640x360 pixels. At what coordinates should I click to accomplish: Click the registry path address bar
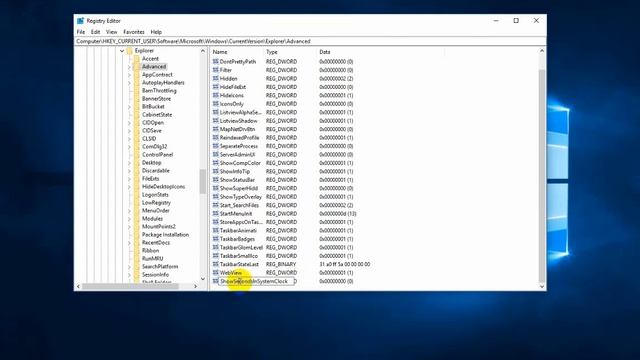310,41
